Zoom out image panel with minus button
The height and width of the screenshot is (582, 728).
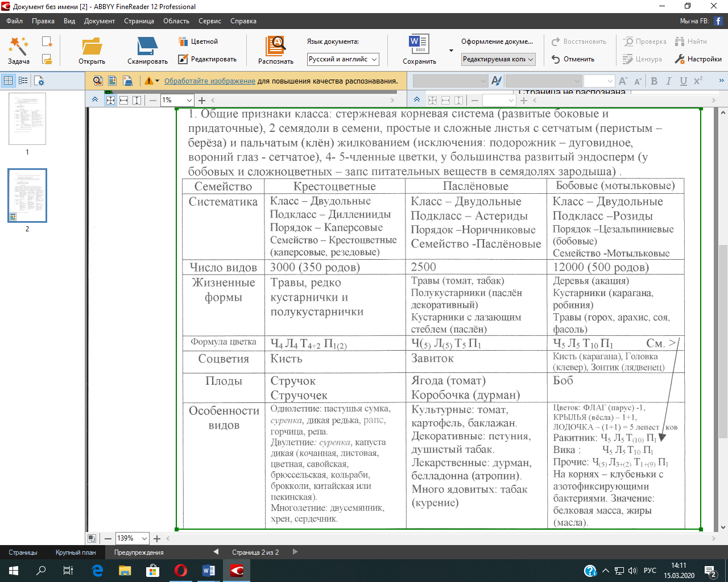pyautogui.click(x=153, y=100)
